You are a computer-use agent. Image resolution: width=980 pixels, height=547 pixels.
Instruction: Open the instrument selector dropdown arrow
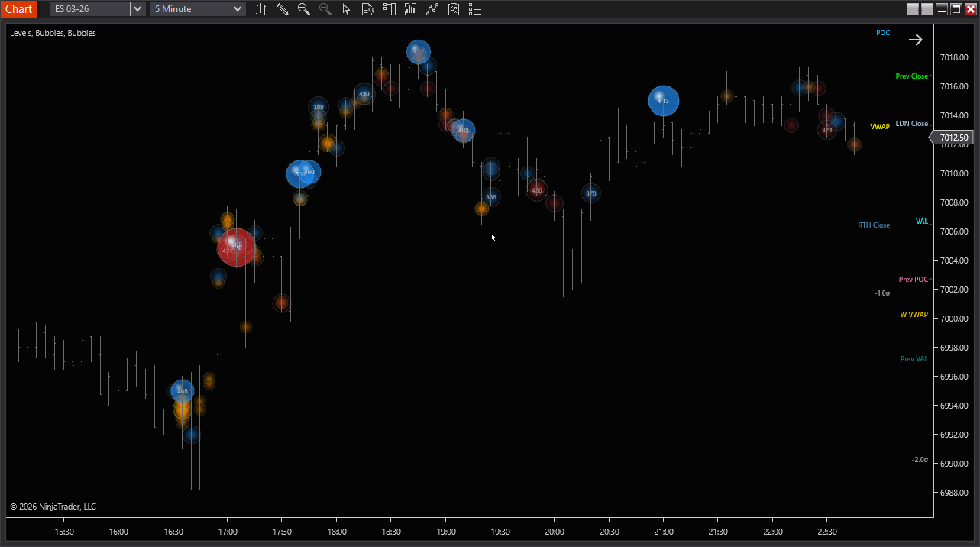tap(137, 9)
